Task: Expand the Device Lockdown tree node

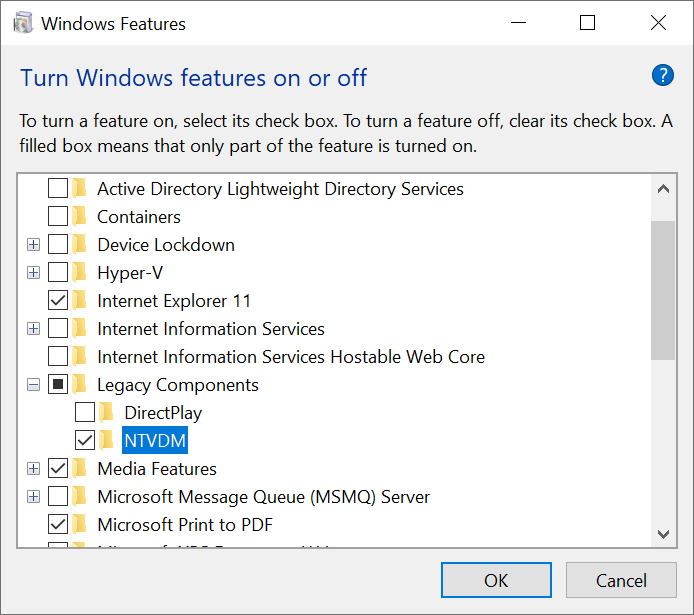Action: click(34, 245)
